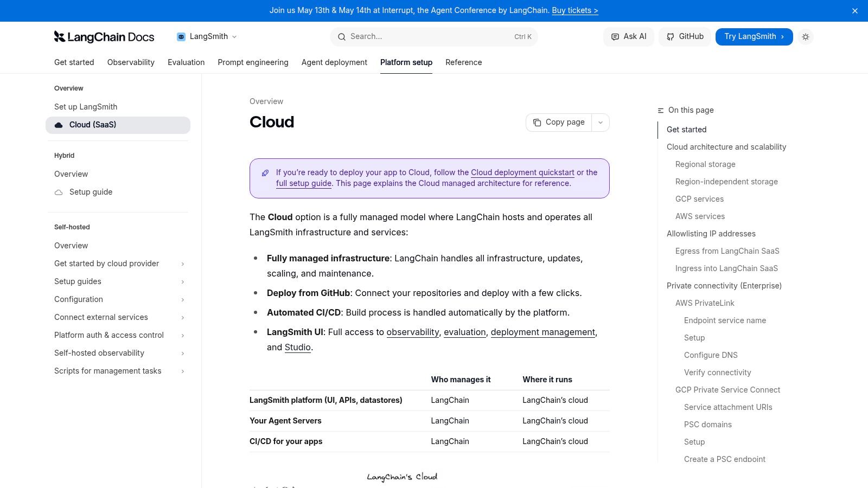Viewport: 868px width, 488px height.
Task: Jump to Get started section
Action: click(x=687, y=130)
